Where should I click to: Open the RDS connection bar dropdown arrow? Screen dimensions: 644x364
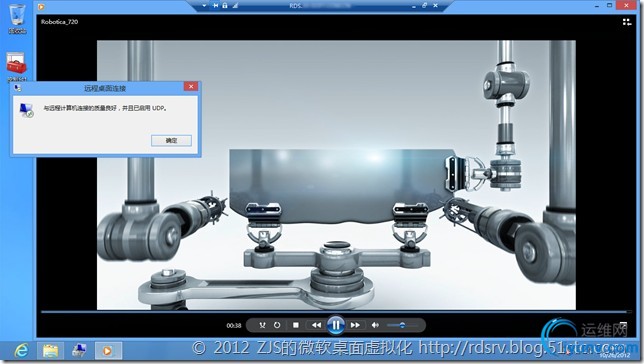(204, 6)
